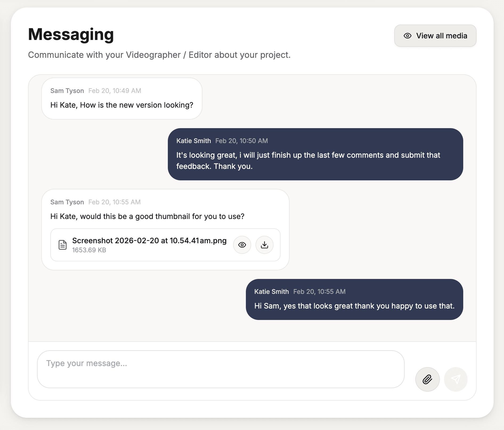Image resolution: width=504 pixels, height=430 pixels.
Task: Download the Screenshot 2026-02-20 attachment
Action: click(264, 245)
